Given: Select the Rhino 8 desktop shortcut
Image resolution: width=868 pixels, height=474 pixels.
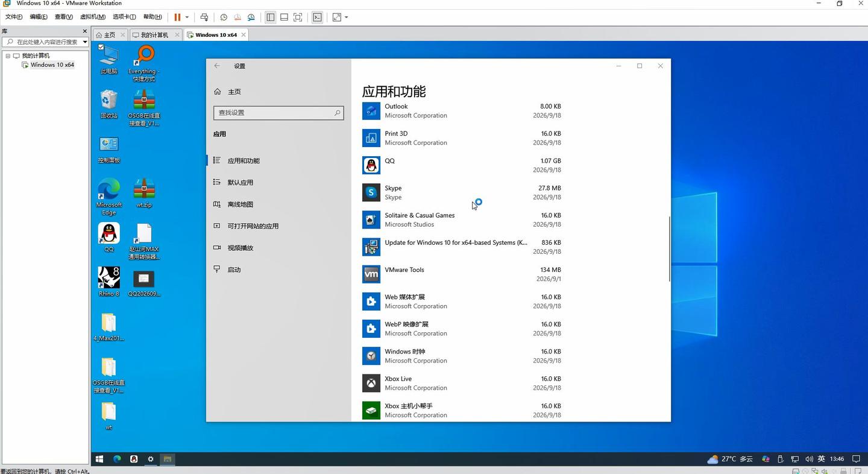Looking at the screenshot, I should [109, 282].
